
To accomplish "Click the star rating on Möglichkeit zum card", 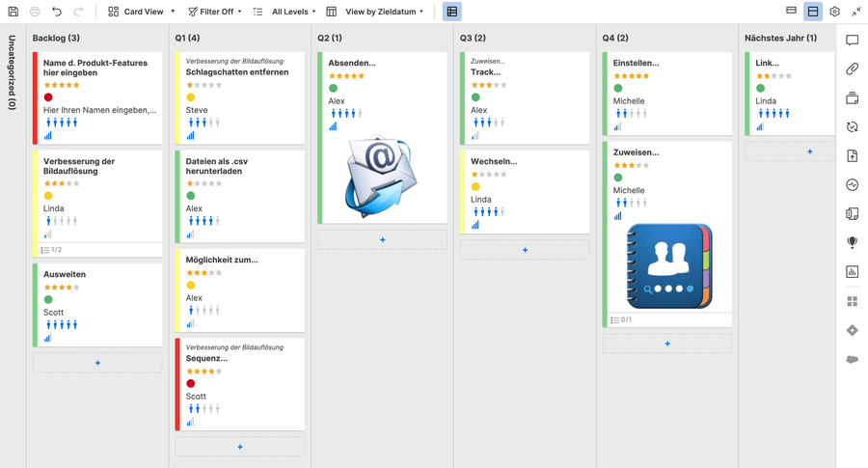I will coord(203,272).
